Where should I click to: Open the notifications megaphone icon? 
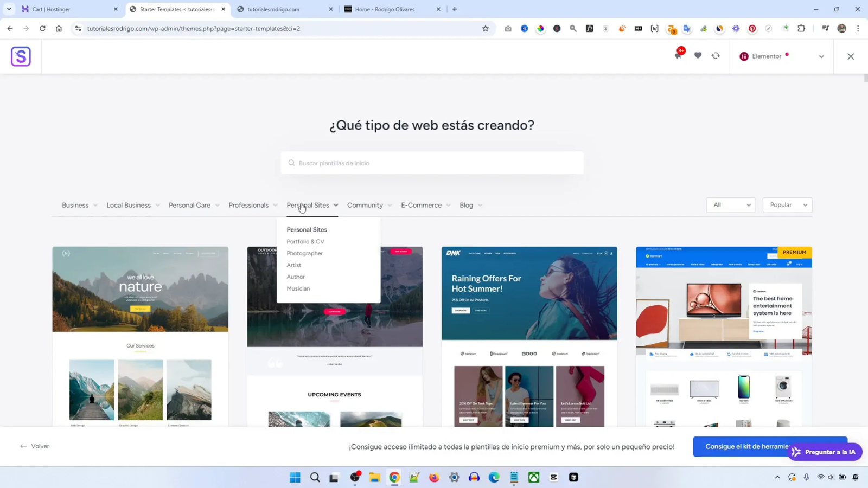(678, 56)
